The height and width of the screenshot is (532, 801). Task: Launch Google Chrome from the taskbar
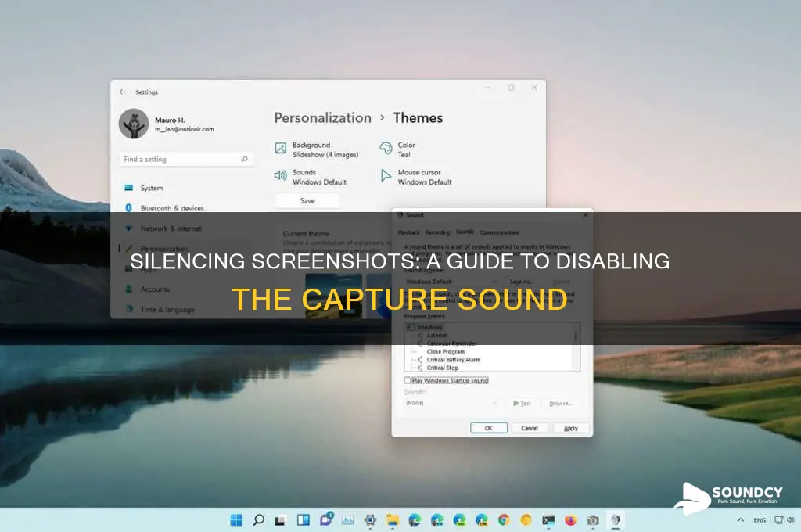point(504,520)
